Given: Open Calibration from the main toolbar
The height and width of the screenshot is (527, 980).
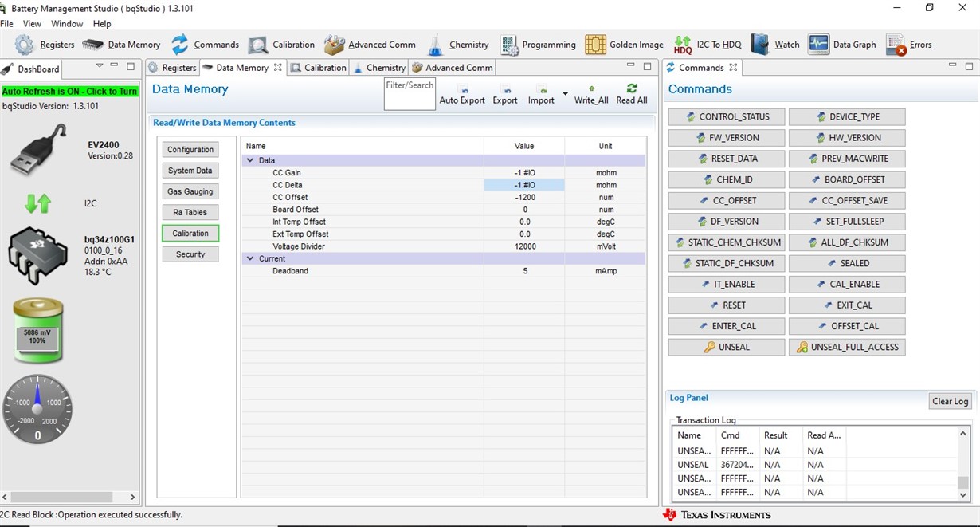Looking at the screenshot, I should coord(281,45).
